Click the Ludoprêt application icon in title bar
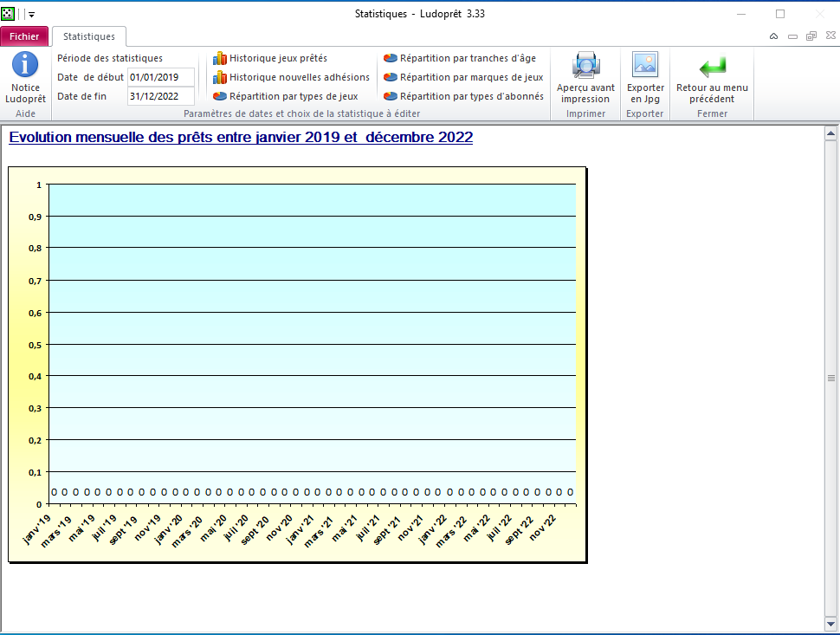This screenshot has height=635, width=840. [8, 14]
